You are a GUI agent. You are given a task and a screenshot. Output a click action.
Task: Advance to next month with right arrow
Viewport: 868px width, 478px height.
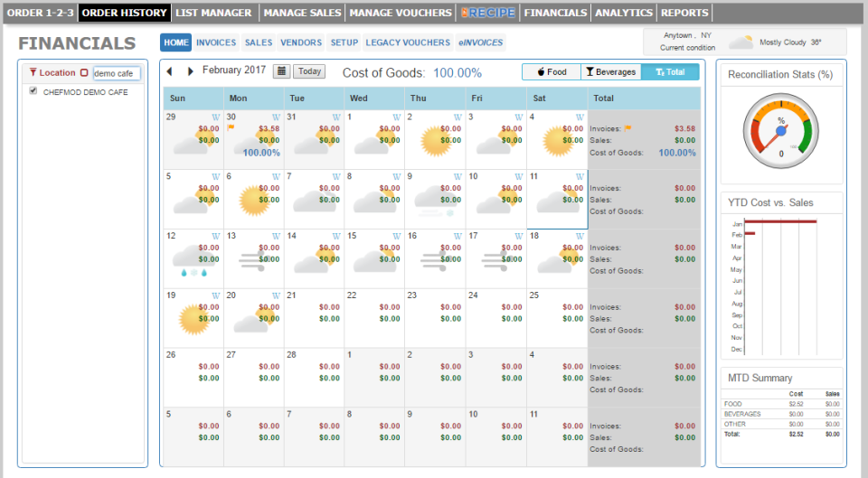pyautogui.click(x=190, y=71)
